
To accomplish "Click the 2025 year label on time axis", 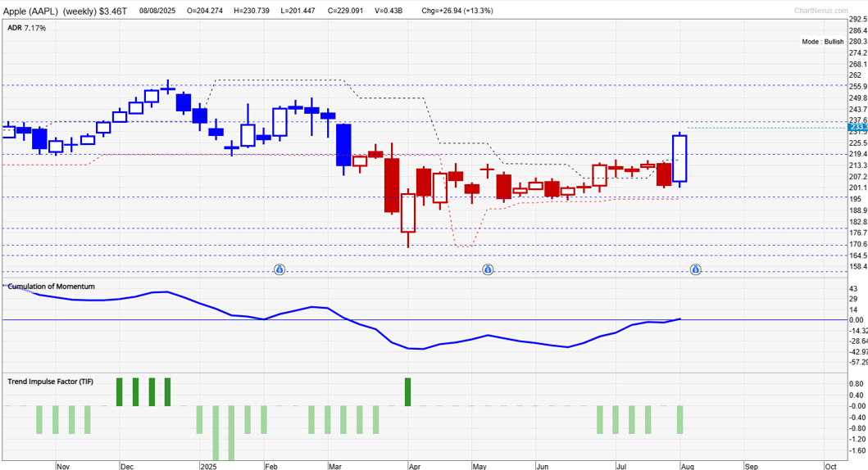I will (x=208, y=466).
